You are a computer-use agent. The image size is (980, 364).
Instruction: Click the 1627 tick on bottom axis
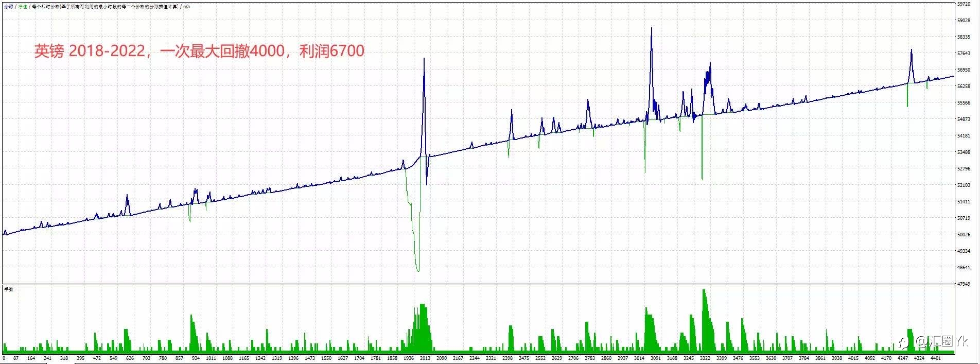click(343, 358)
